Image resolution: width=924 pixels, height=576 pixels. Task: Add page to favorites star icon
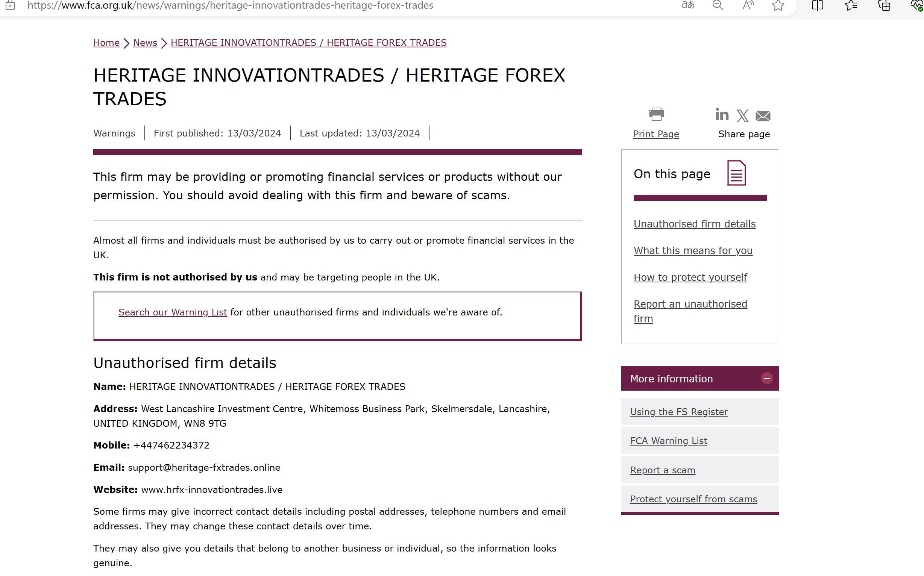tap(778, 5)
